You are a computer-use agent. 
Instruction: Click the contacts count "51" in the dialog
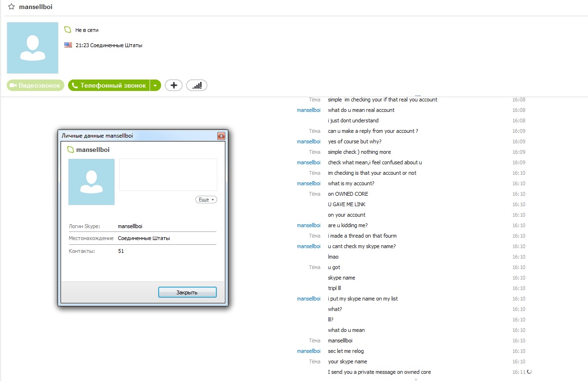click(121, 251)
